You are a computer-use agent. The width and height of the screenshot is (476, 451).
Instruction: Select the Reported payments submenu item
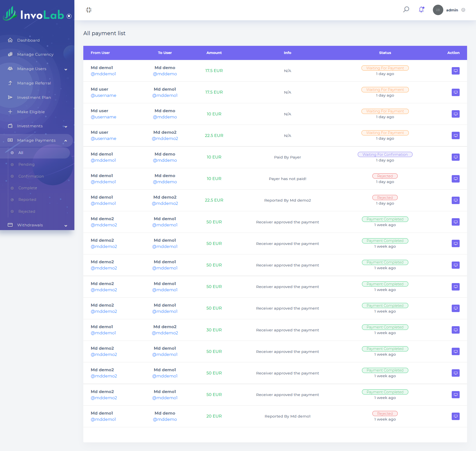point(27,200)
